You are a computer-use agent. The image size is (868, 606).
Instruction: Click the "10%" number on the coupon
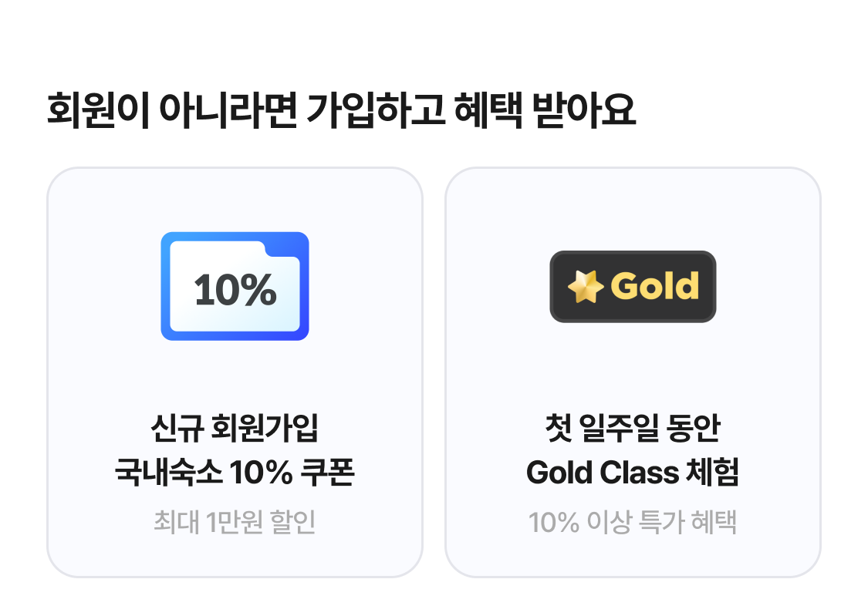[235, 290]
